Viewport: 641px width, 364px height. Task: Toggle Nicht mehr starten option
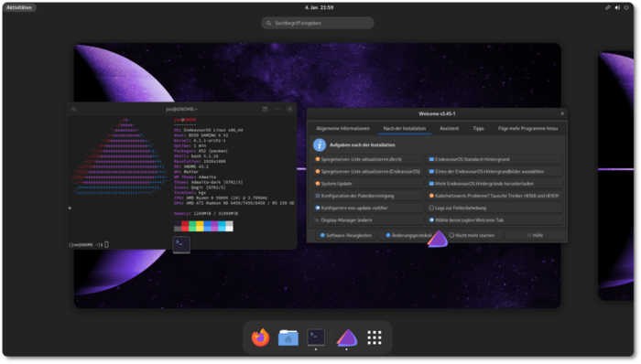click(472, 235)
